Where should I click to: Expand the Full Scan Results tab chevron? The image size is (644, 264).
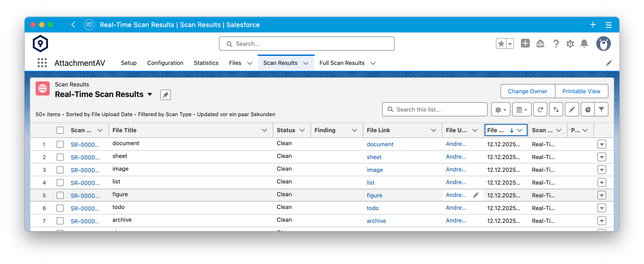[373, 63]
